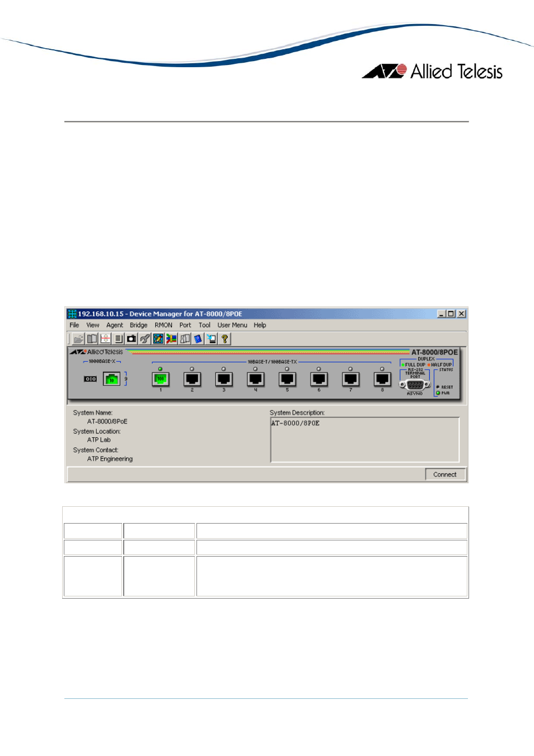The height and width of the screenshot is (756, 534).
Task: Click the fiber connector beside port 9
Action: (x=90, y=379)
